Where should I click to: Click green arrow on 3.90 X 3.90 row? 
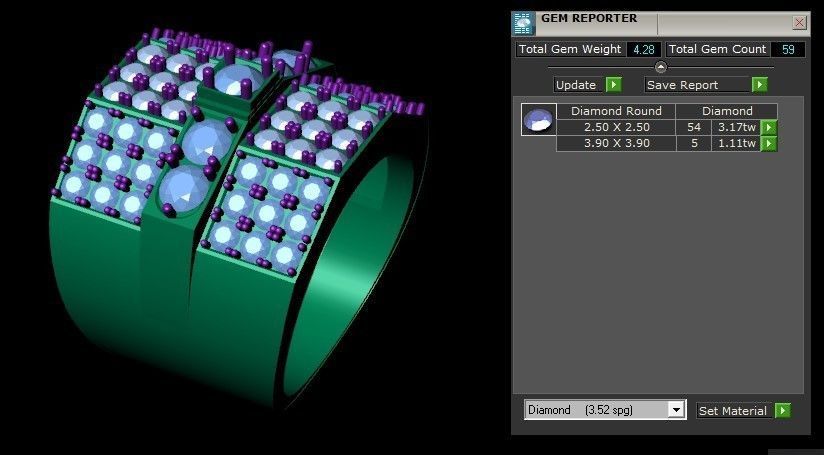(769, 143)
